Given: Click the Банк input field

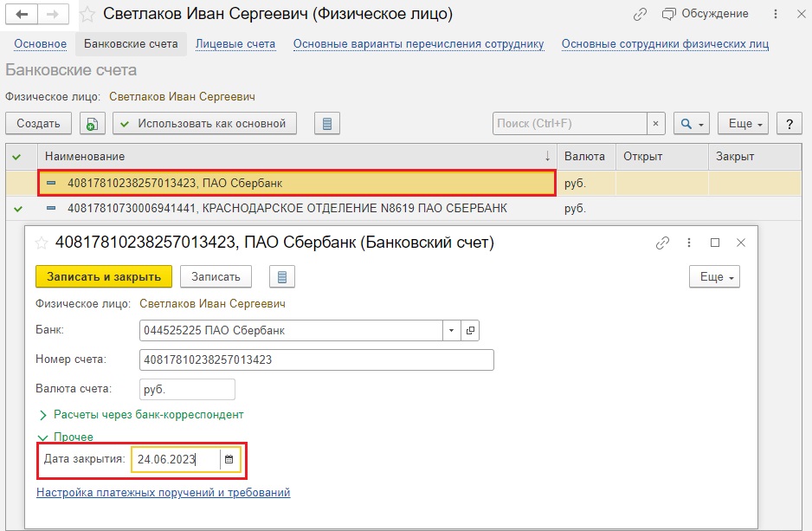Looking at the screenshot, I should pyautogui.click(x=291, y=331).
